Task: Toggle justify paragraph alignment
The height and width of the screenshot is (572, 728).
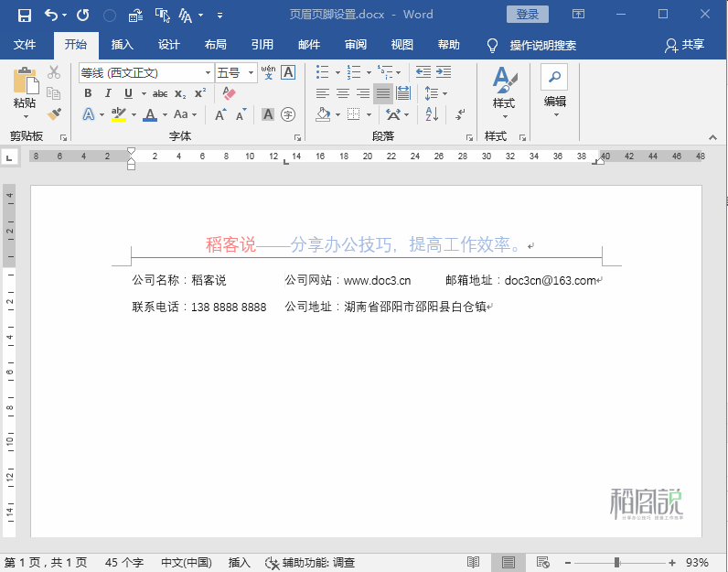Action: [382, 93]
